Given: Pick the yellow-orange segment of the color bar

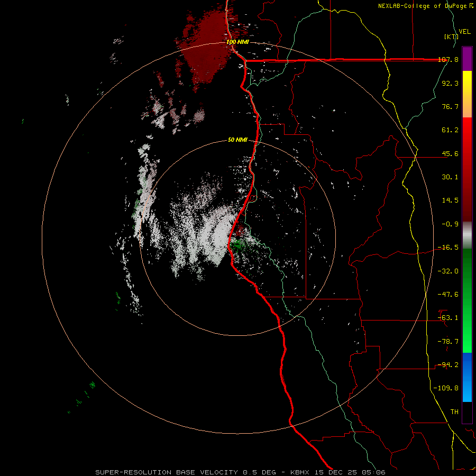Looking at the screenshot, I should [467, 94].
